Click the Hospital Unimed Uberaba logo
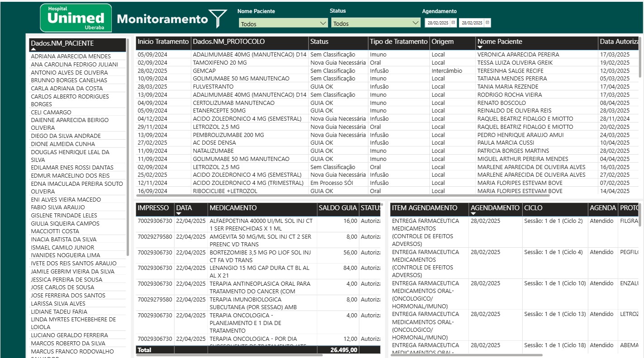Screen dimensions: 644x358 [x=76, y=18]
